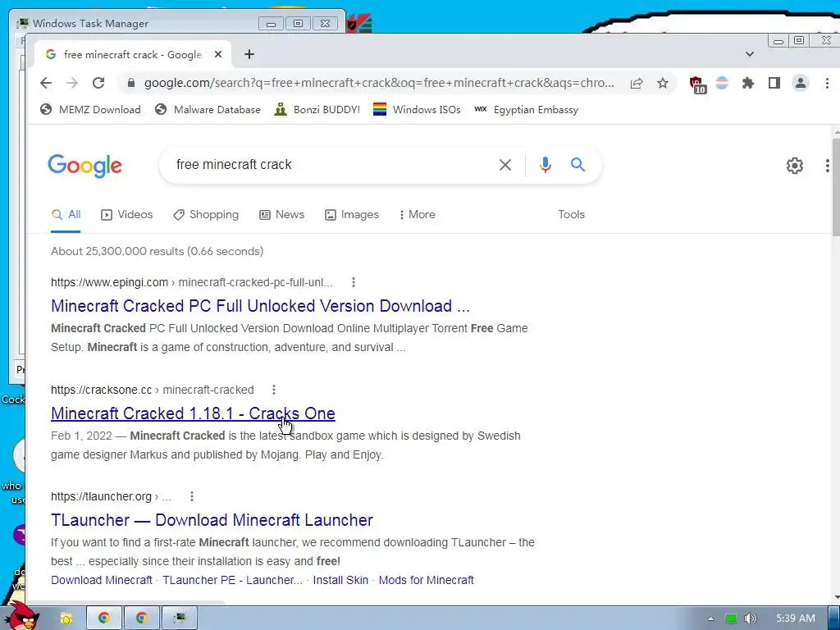
Task: Click the forward navigation arrow
Action: pyautogui.click(x=72, y=83)
